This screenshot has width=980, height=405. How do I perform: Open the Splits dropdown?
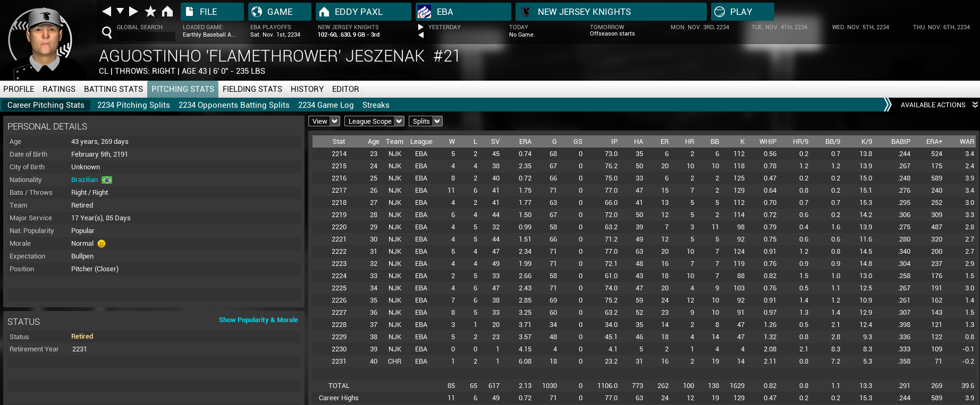(x=426, y=121)
